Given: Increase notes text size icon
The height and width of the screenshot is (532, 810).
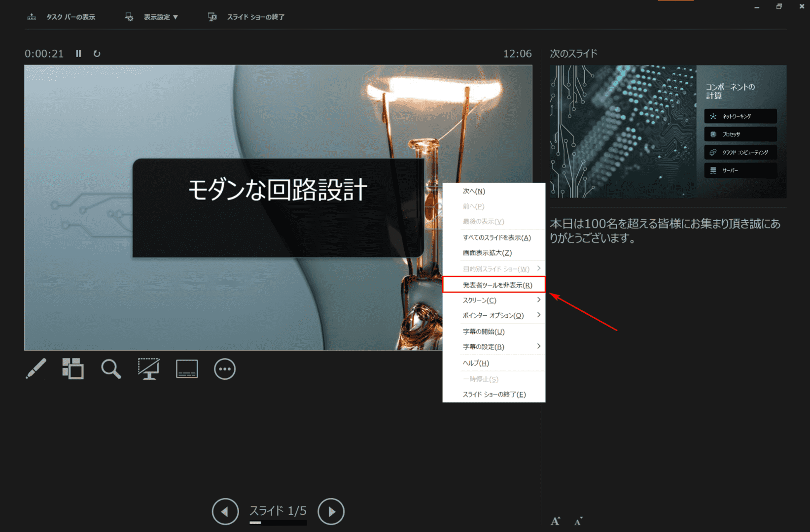Looking at the screenshot, I should pyautogui.click(x=556, y=521).
